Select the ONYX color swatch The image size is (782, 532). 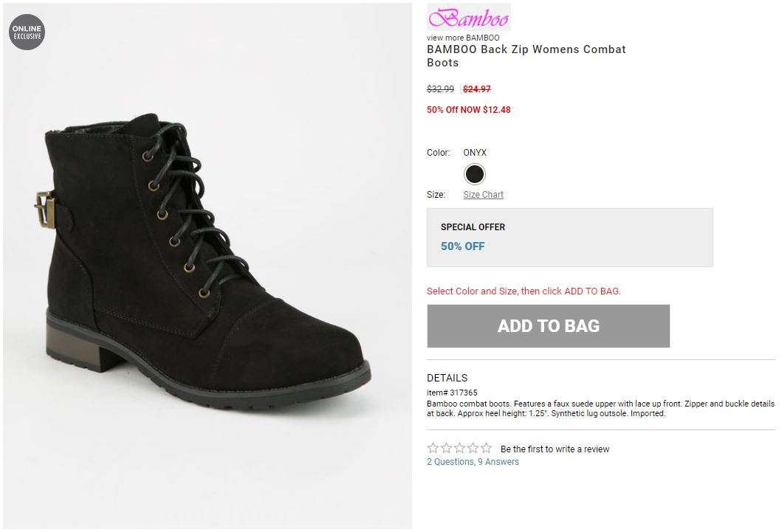(474, 174)
